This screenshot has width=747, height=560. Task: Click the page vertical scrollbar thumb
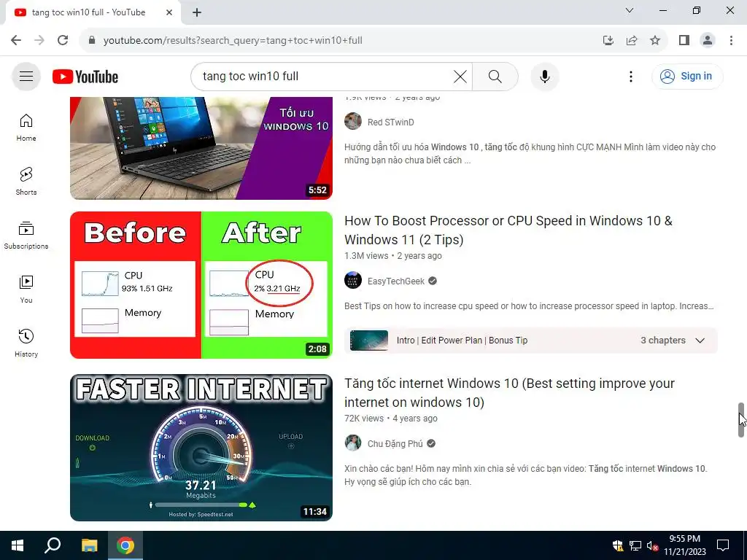pyautogui.click(x=741, y=419)
